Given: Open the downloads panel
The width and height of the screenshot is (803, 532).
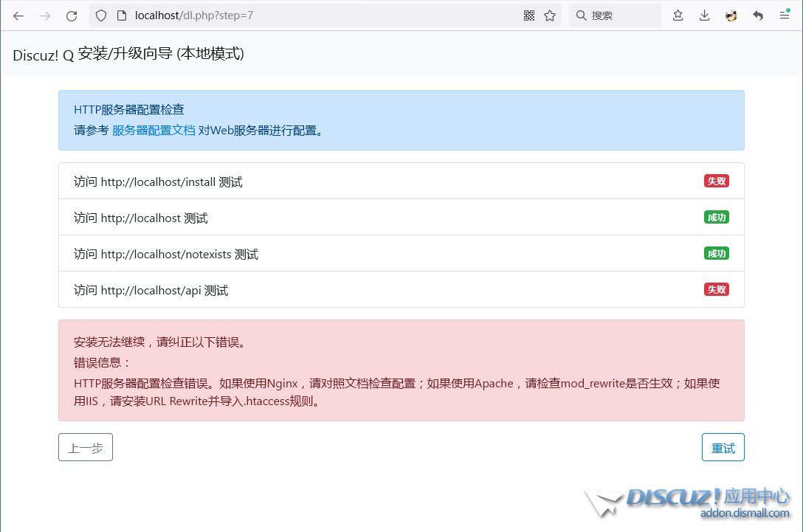Looking at the screenshot, I should click(705, 15).
